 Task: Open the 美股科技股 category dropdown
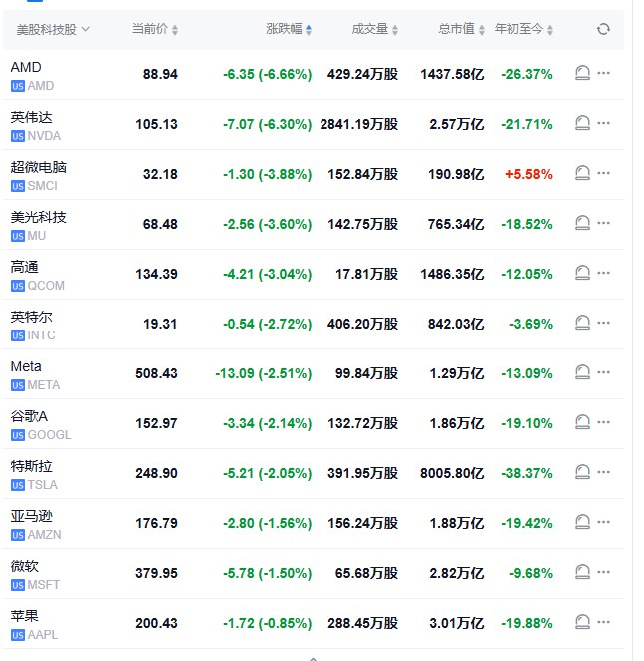click(53, 30)
